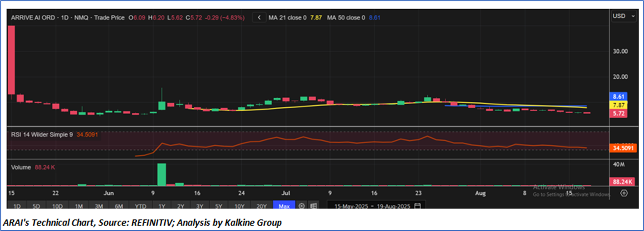This screenshot has width=644, height=231.
Task: Open range settings icon beside Max
Action: pyautogui.click(x=301, y=206)
